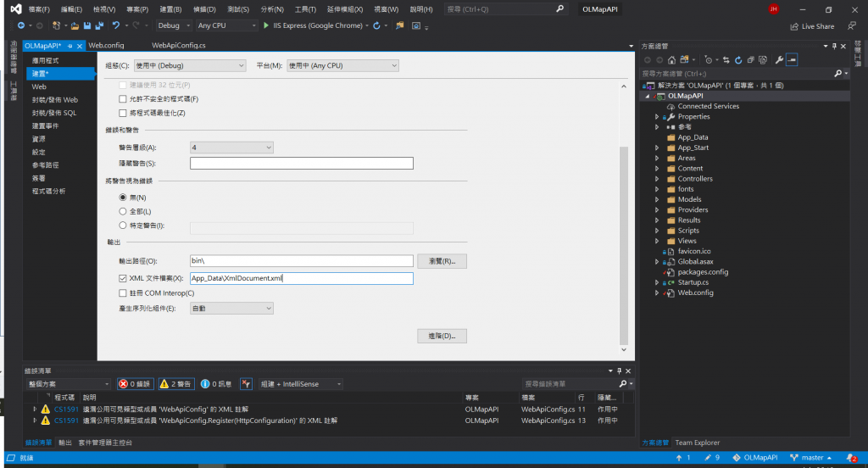
Task: Click the Navigate Backward arrow in main toolbar
Action: coord(20,25)
